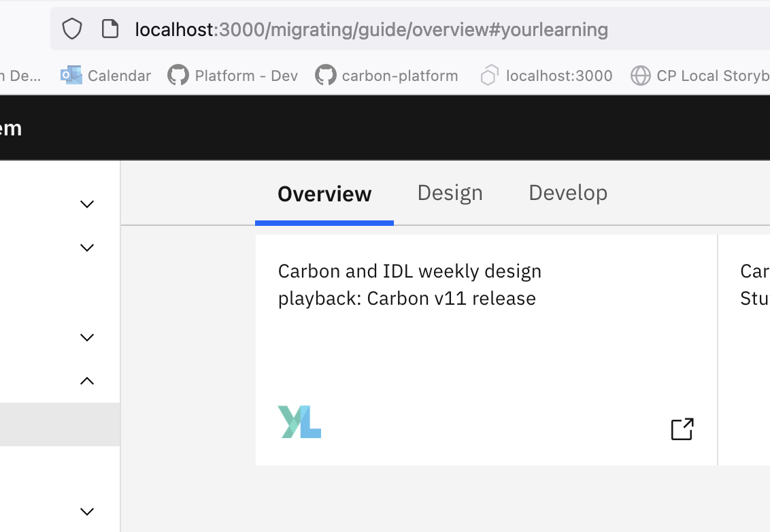This screenshot has height=532, width=770.
Task: Collapse the expanded sidebar section
Action: (x=86, y=380)
